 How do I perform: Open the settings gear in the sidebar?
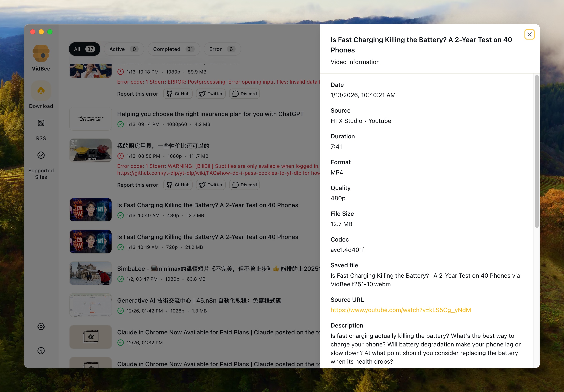tap(41, 327)
